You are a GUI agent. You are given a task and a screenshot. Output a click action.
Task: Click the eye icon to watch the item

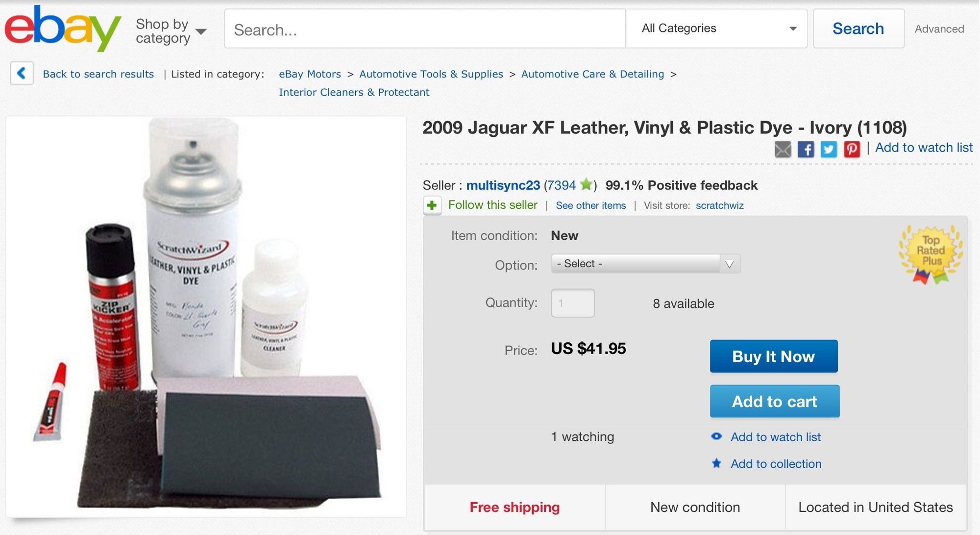716,436
